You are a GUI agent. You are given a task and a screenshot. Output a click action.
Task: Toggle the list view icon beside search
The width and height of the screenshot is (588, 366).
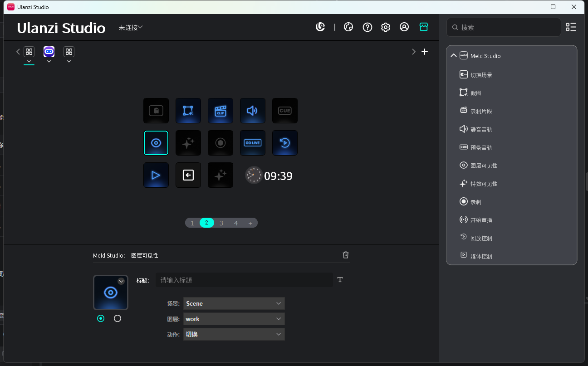[571, 27]
